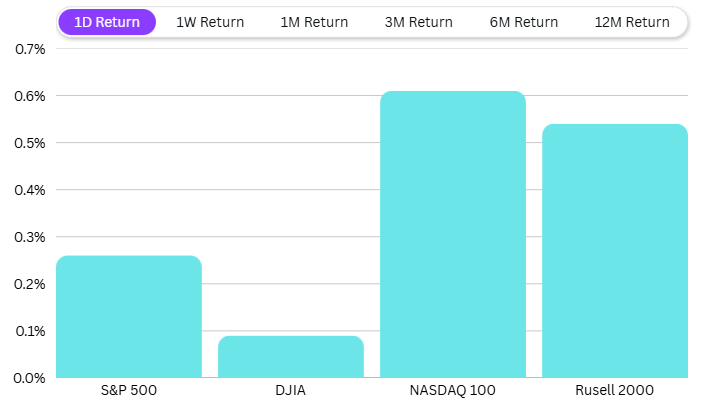Click the NASDAQ 100 axis label

(453, 390)
